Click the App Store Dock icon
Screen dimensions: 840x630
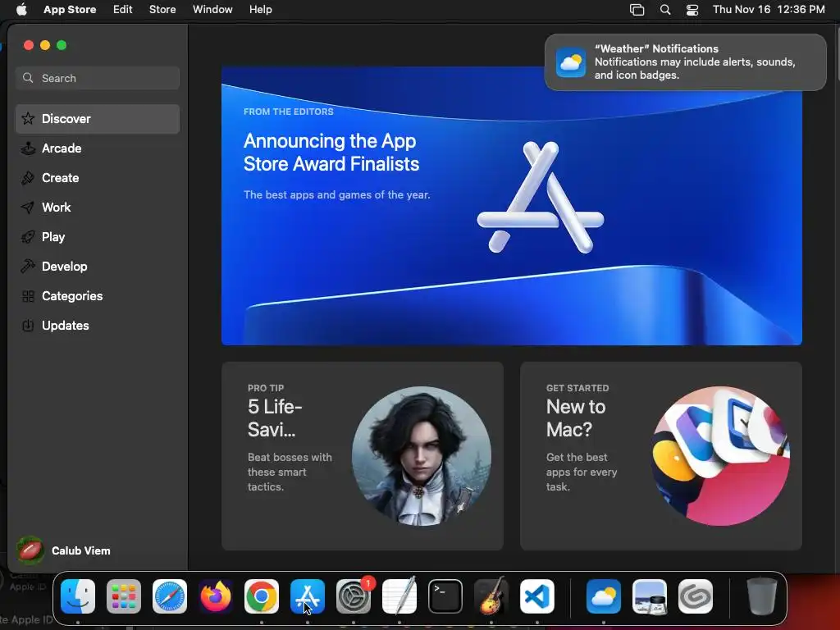point(308,596)
